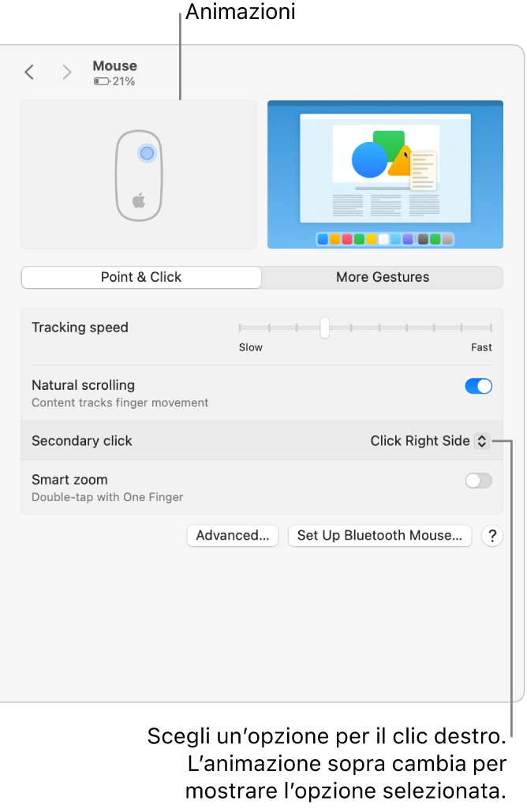Click Set Up Bluetooth Mouse… button
This screenshot has width=527, height=812.
[x=379, y=536]
